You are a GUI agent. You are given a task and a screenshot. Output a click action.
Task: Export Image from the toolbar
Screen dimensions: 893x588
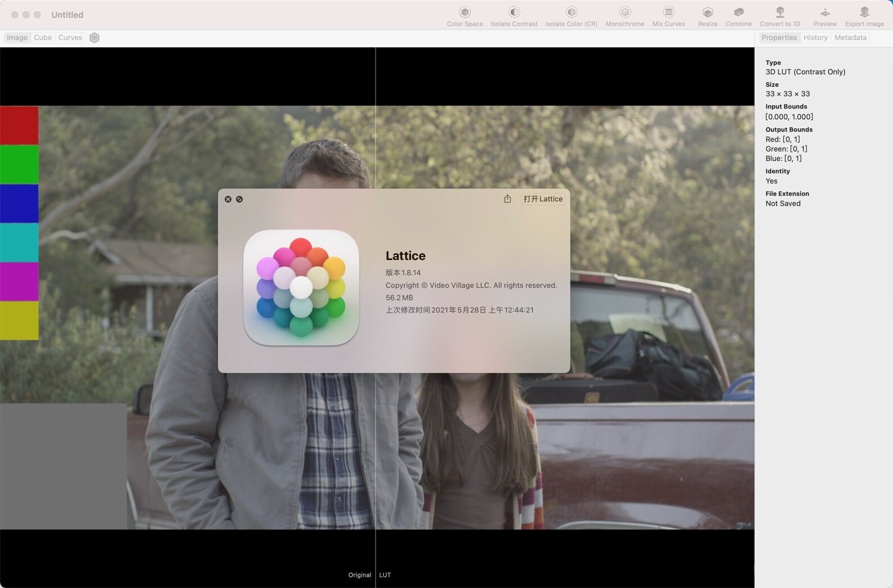click(x=864, y=16)
